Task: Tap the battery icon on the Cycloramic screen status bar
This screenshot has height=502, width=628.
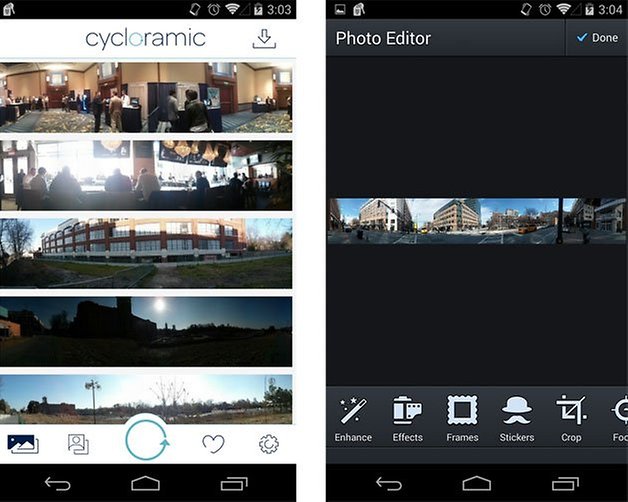Action: [258, 9]
